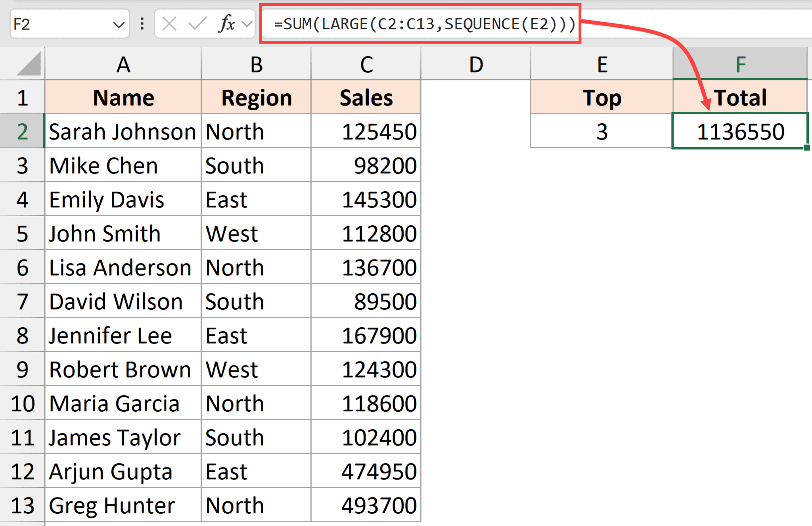Select the Robert Brown cell
This screenshot has height=526, width=812.
coord(123,369)
